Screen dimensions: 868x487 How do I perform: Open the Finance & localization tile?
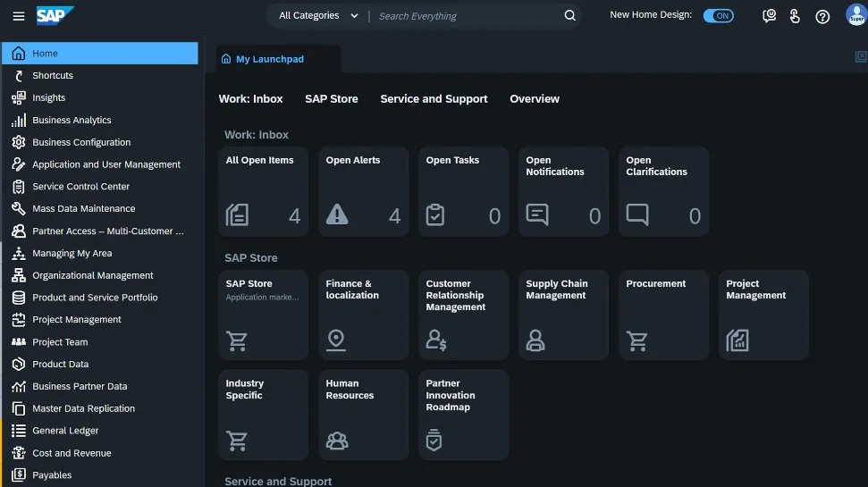click(363, 315)
